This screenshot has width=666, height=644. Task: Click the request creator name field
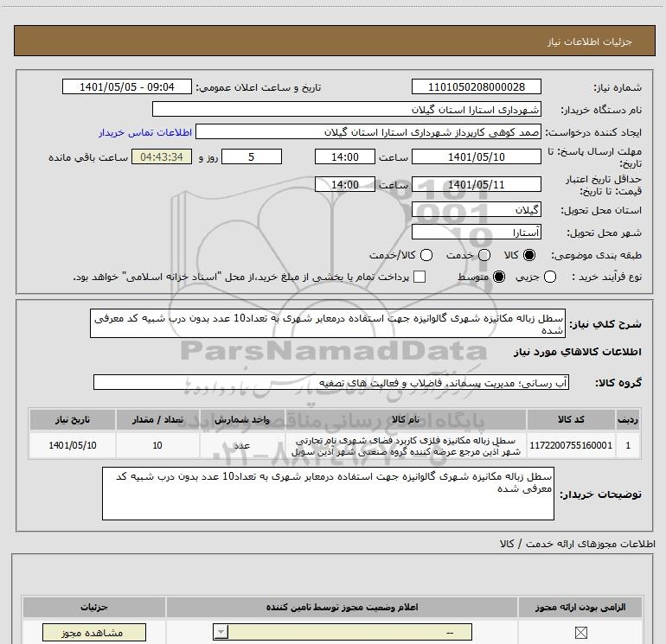pyautogui.click(x=368, y=131)
